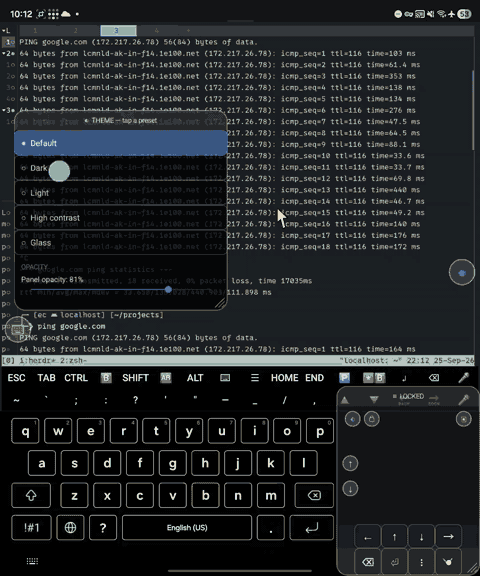Select the Dark theme preset
Screen dimensions: 480x576
[120, 168]
